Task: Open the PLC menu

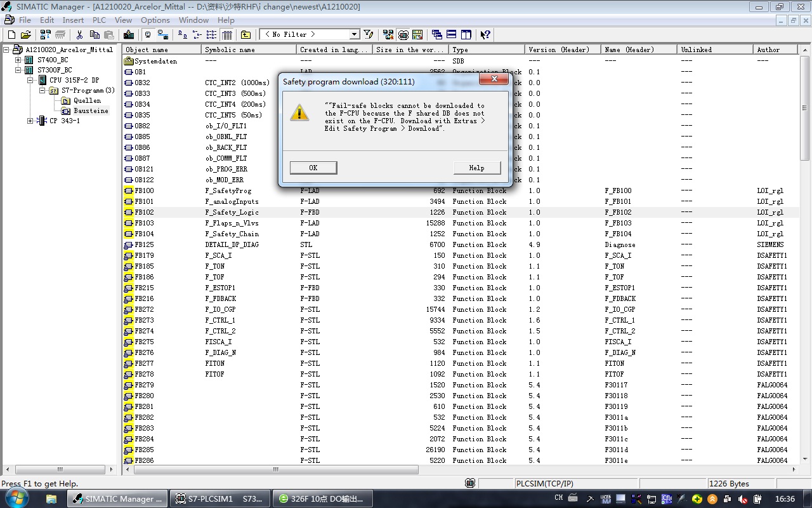Action: pos(99,20)
